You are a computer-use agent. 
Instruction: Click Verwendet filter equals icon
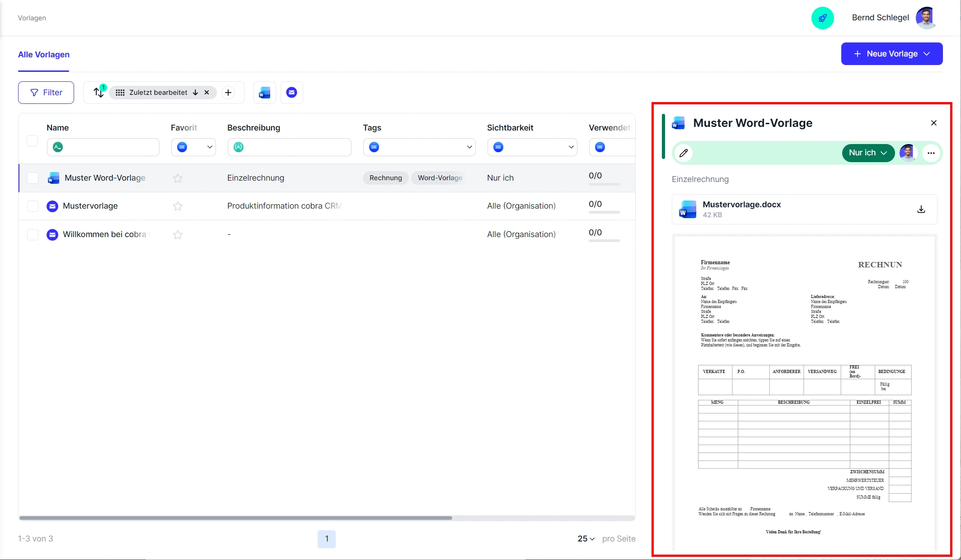coord(600,147)
